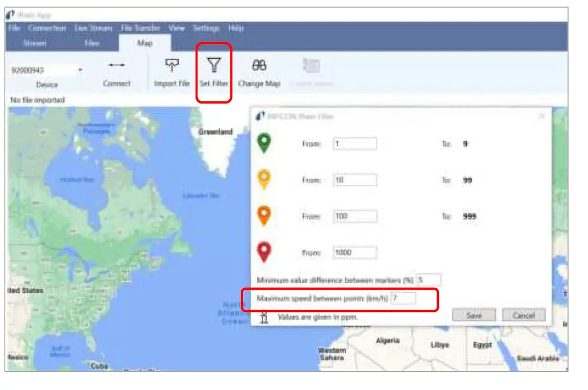The height and width of the screenshot is (390, 588).
Task: Click the green map marker icon
Action: click(264, 143)
